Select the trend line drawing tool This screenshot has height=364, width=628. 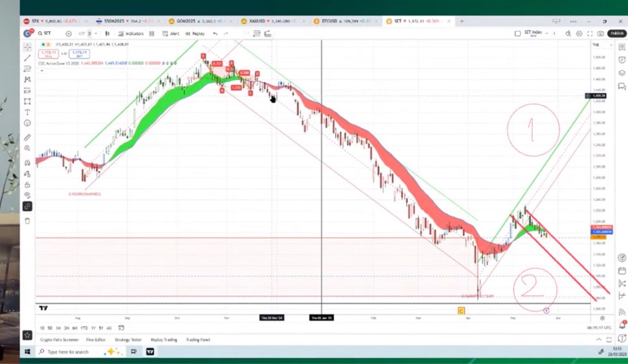(x=27, y=58)
